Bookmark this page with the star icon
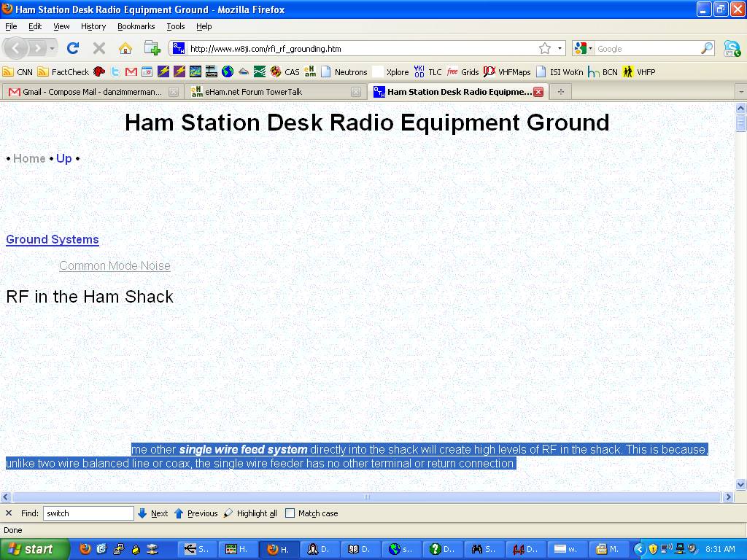 coord(545,48)
